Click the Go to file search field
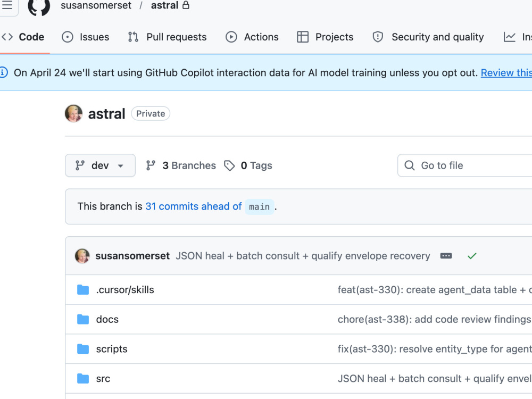532x399 pixels. (465, 165)
